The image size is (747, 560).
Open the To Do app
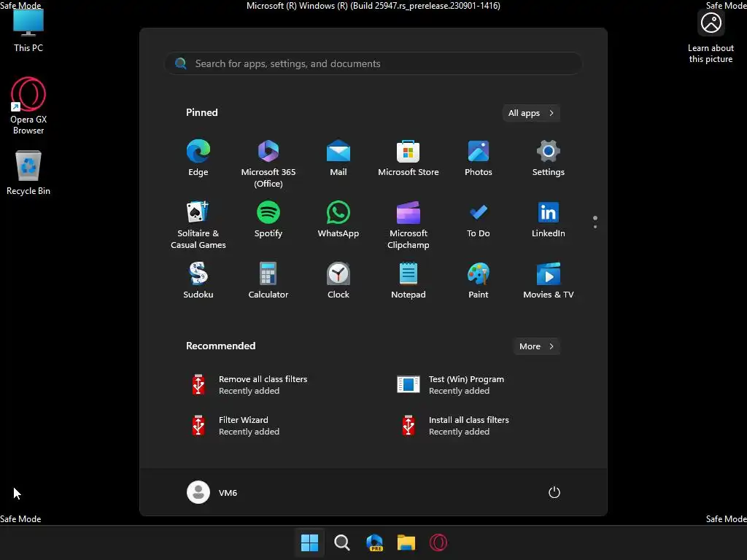click(479, 219)
